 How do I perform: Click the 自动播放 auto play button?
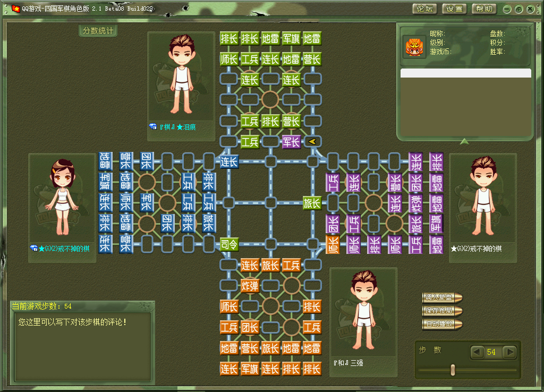[442, 323]
